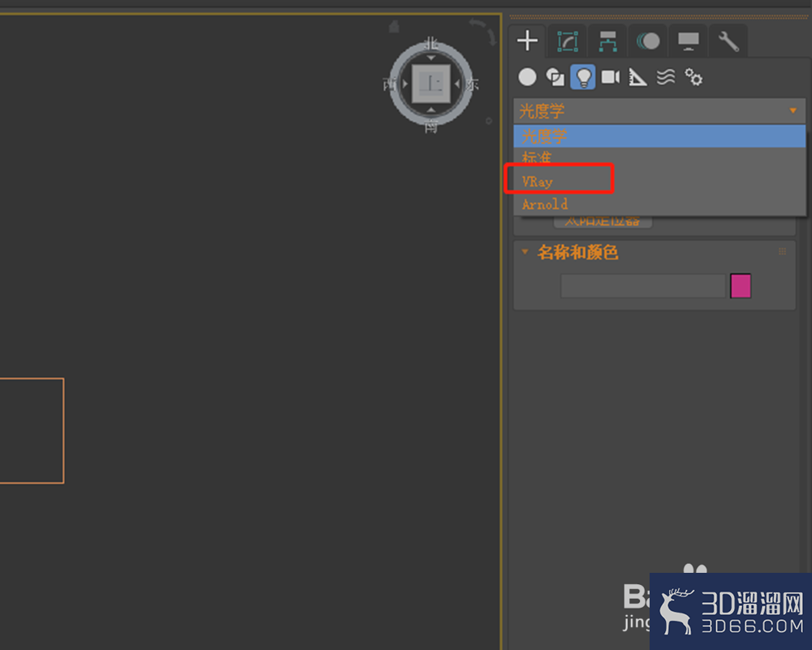Click 东 on the ViewCube compass

[472, 84]
